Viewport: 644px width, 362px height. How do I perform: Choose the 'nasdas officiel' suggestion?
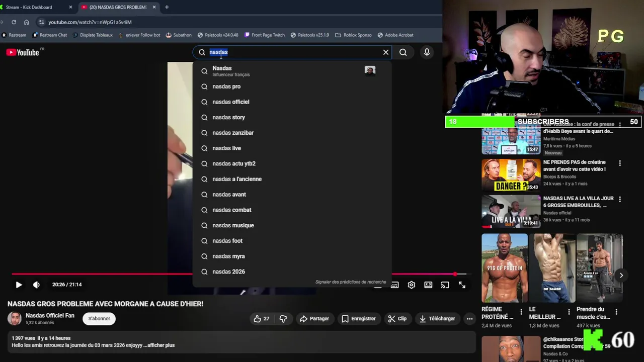pyautogui.click(x=292, y=102)
